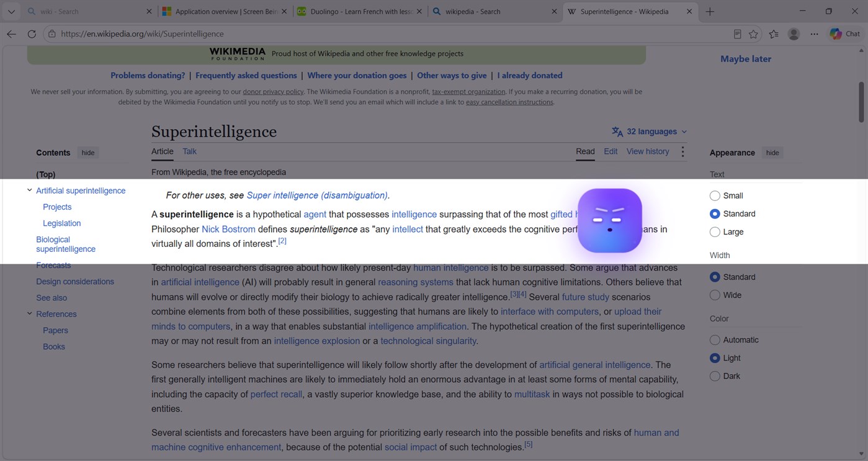The image size is (868, 461).
Task: Open new tab with plus icon
Action: pyautogui.click(x=710, y=12)
